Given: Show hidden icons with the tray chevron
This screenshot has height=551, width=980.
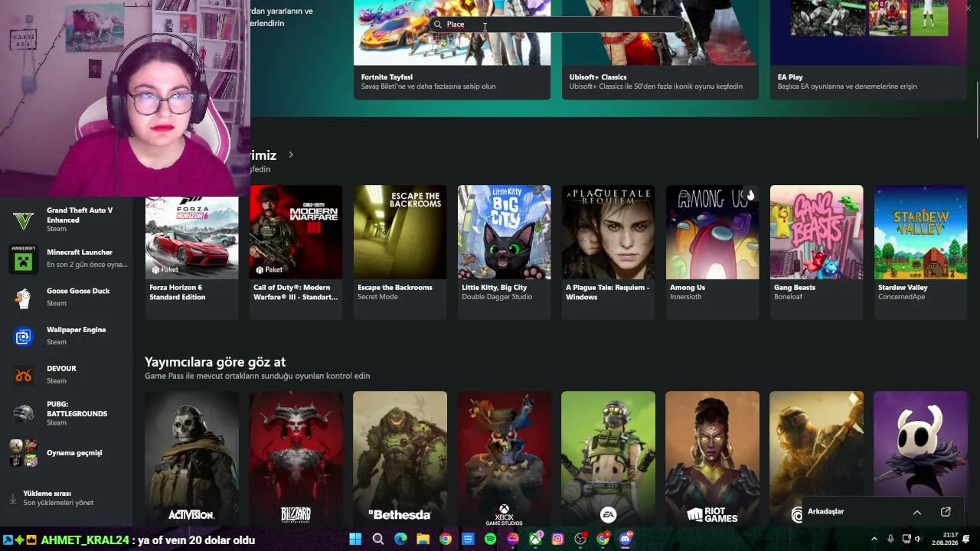Looking at the screenshot, I should tap(874, 540).
